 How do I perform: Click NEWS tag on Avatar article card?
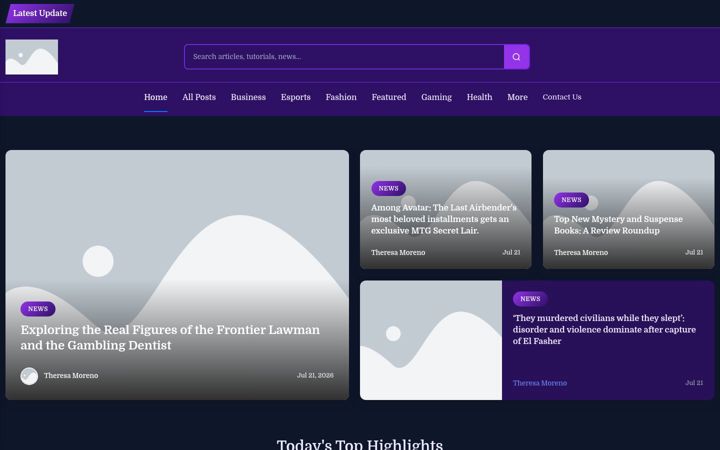tap(388, 189)
